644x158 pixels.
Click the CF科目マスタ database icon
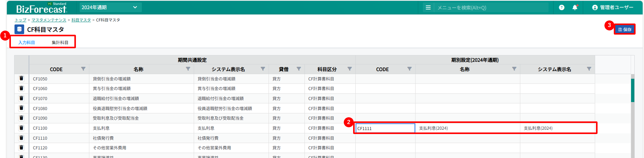tap(19, 29)
